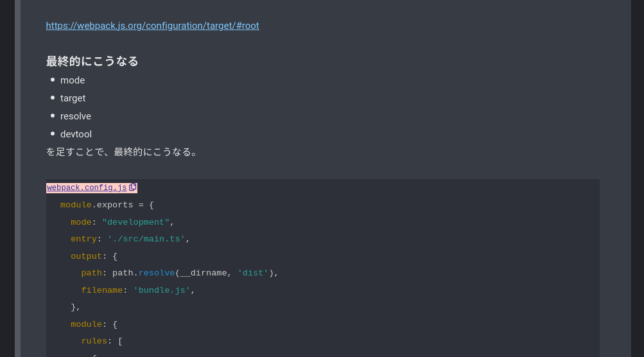Click the "development" string in code

[x=135, y=222]
